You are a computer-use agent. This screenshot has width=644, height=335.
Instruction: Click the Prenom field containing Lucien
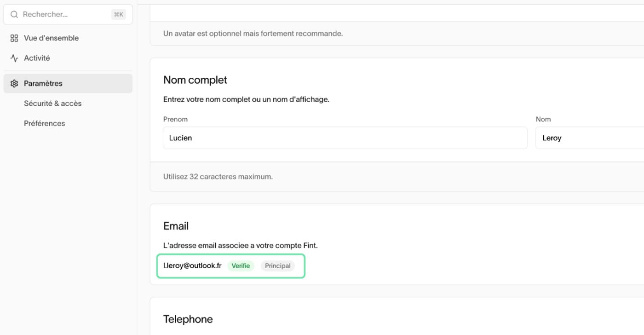coord(345,138)
